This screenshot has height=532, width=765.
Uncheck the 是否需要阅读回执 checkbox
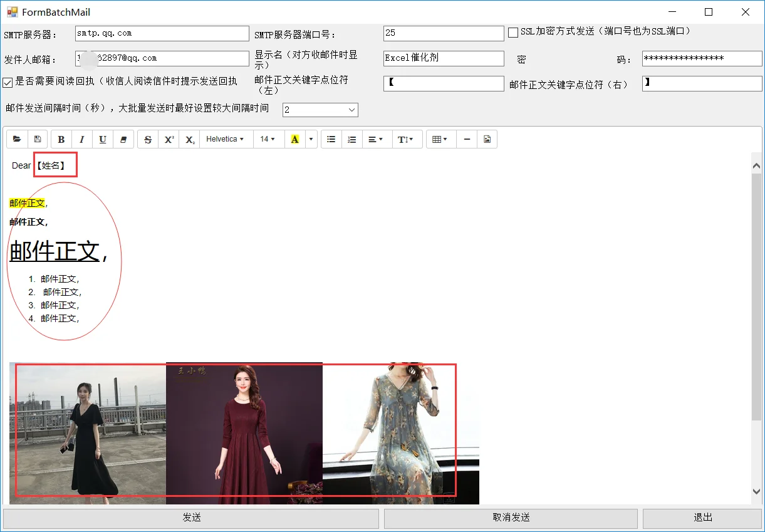coord(8,82)
